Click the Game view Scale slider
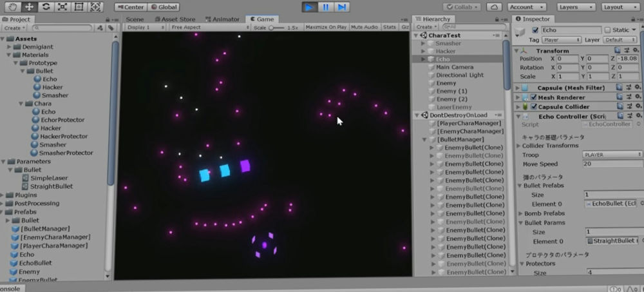This screenshot has height=292, width=644. pos(277,28)
